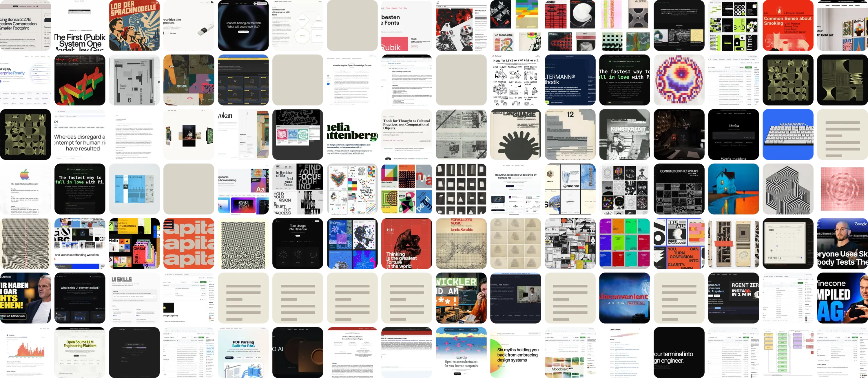
Task: Open the 'Turn Usage Into Revenue' dark card
Action: 298,243
